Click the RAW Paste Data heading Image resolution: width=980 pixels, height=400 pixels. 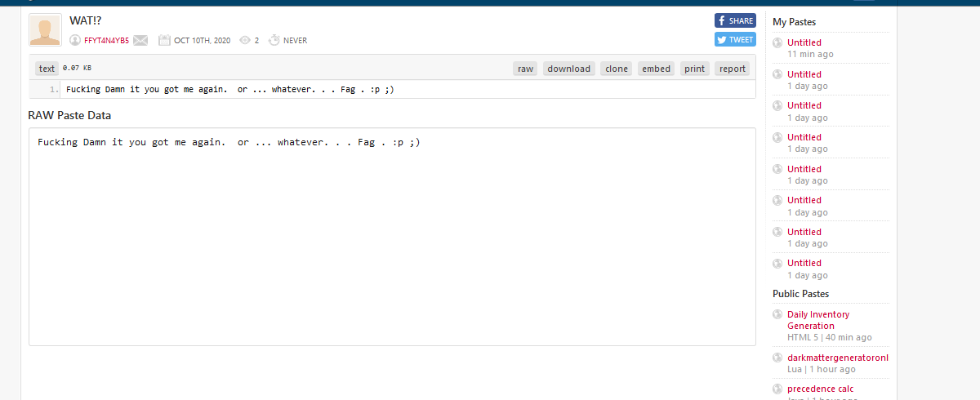pyautogui.click(x=70, y=115)
